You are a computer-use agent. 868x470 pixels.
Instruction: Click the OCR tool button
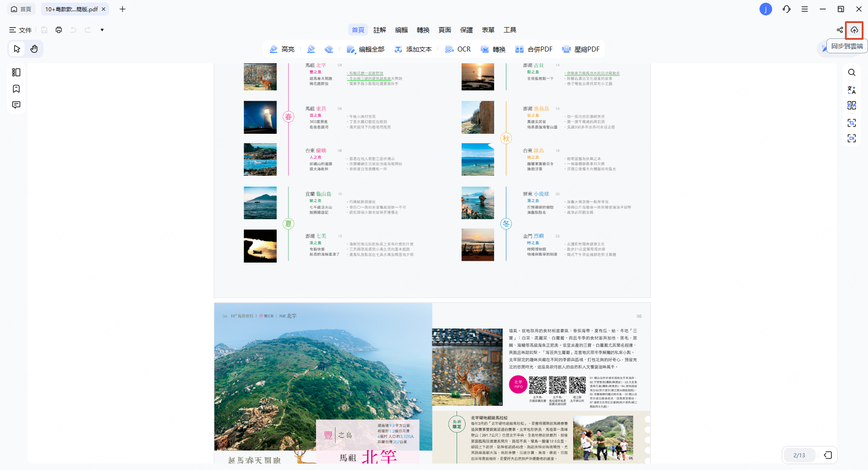[458, 49]
